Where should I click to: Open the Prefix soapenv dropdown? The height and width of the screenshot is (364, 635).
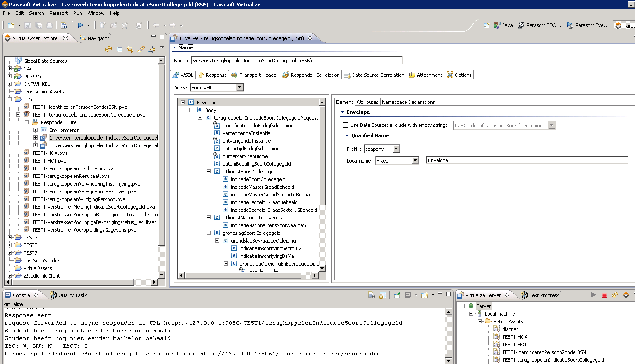[x=396, y=149]
